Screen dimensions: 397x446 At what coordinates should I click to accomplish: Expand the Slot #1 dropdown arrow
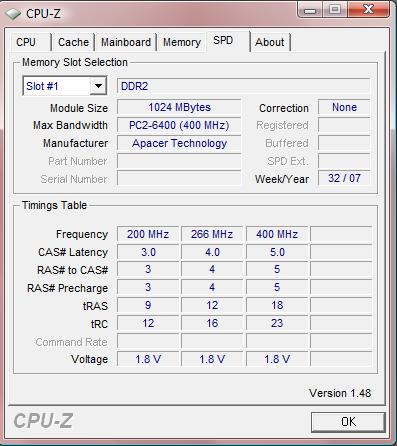coord(98,86)
